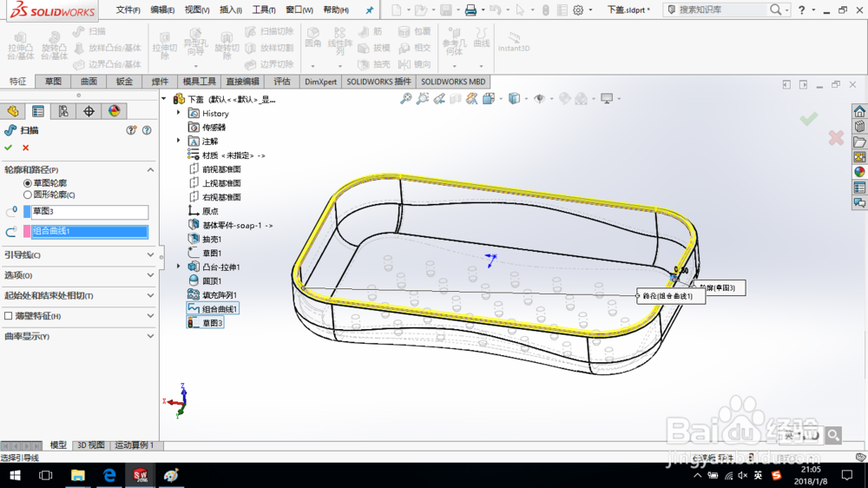Switch to the 草图 ribbon tab
Image resolution: width=868 pixels, height=488 pixels.
53,82
